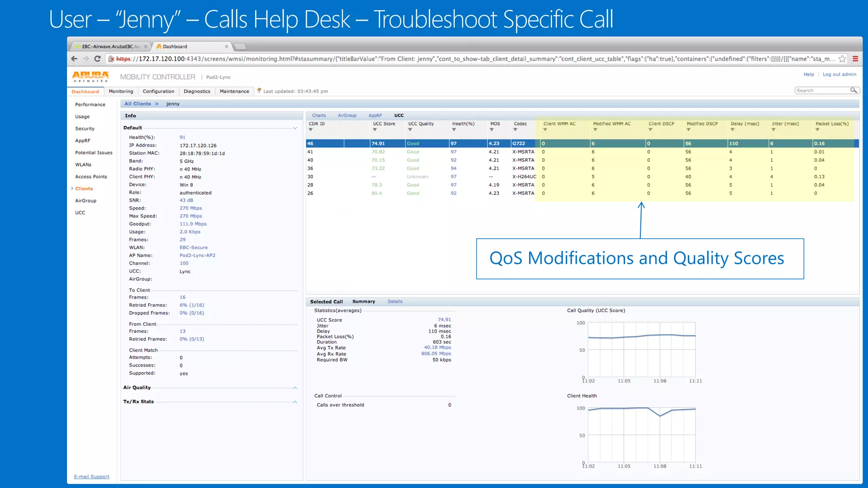The image size is (868, 488).
Task: Click the Aruba Networks logo
Action: (x=90, y=77)
